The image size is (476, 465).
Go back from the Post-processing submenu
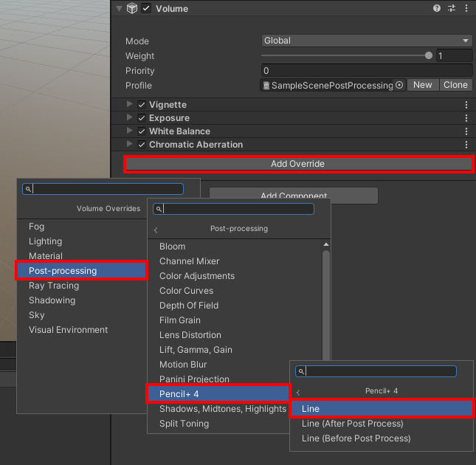[x=156, y=230]
